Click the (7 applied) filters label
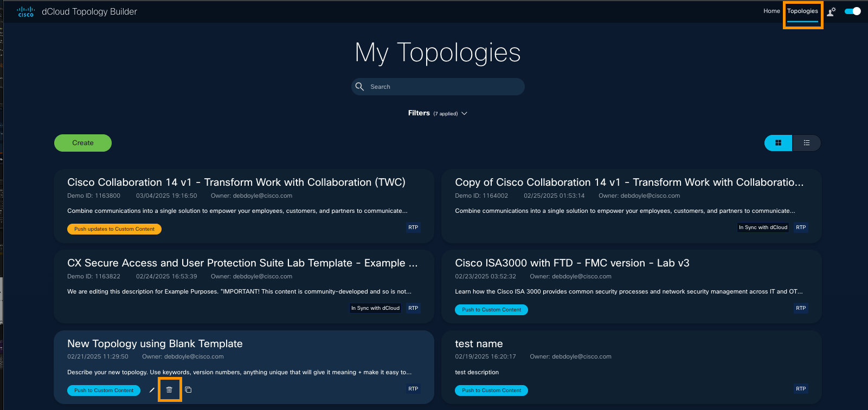The image size is (868, 410). click(x=446, y=114)
